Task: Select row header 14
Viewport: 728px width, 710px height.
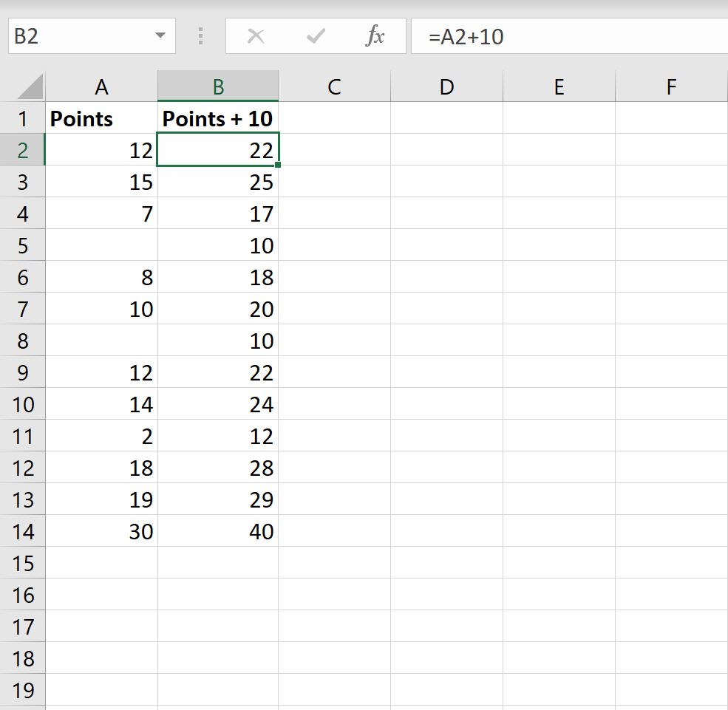Action: 24,531
